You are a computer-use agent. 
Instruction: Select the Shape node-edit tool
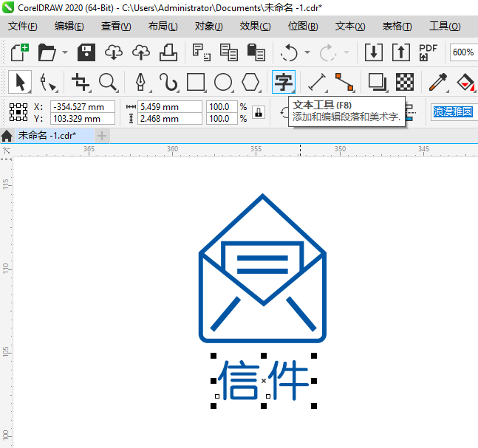48,82
